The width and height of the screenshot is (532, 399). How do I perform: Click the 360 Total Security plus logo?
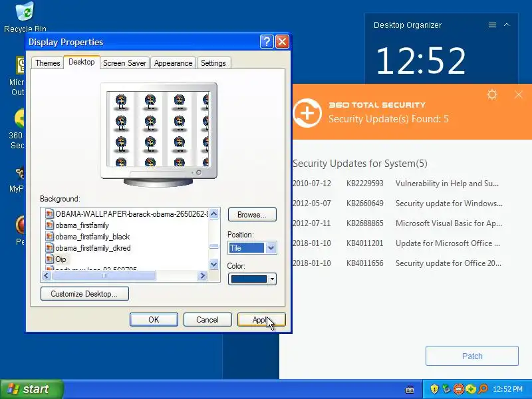pyautogui.click(x=307, y=112)
